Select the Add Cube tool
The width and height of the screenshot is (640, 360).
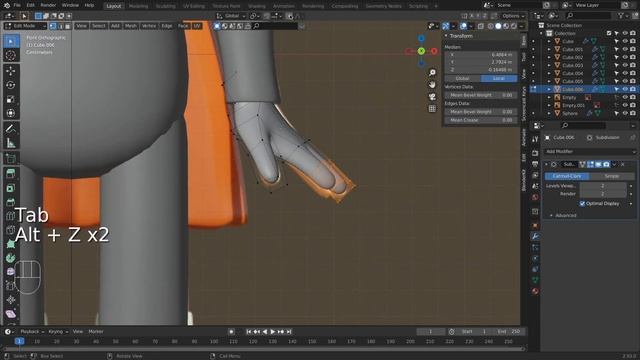11,158
